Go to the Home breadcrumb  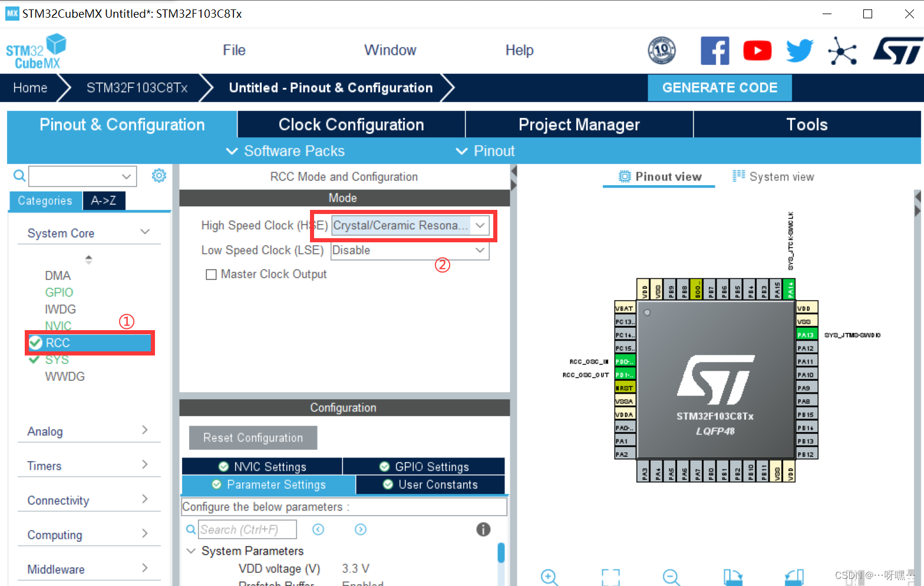pyautogui.click(x=30, y=88)
